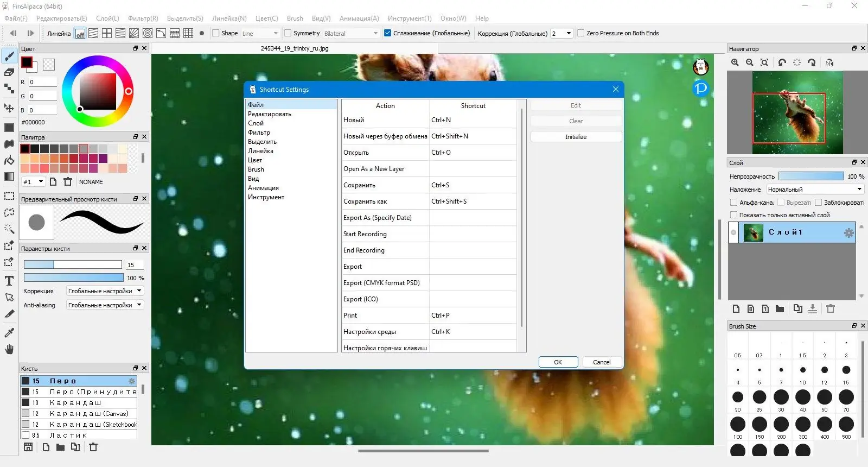Toggle visibility of Слой 1
This screenshot has width=868, height=467.
click(733, 232)
